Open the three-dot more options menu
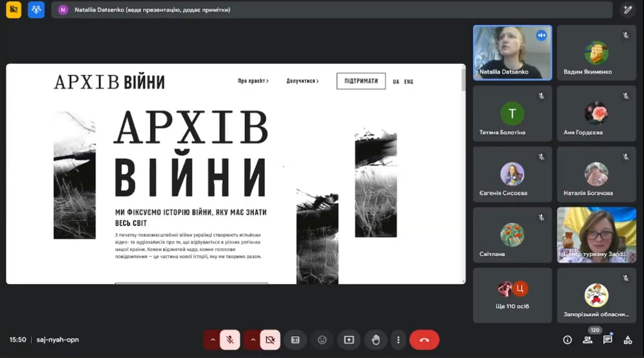The height and width of the screenshot is (358, 644). [x=398, y=340]
